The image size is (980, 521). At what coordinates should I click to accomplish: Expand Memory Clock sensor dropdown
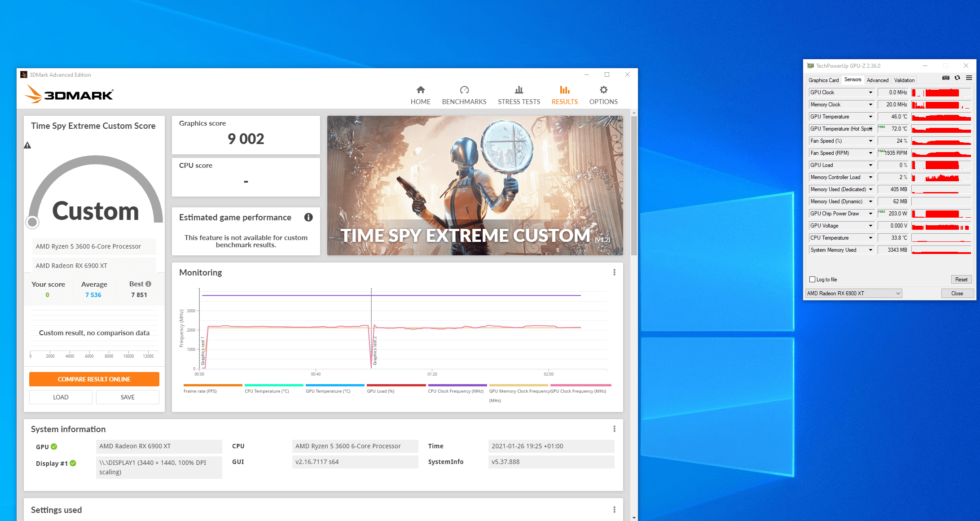pyautogui.click(x=870, y=105)
